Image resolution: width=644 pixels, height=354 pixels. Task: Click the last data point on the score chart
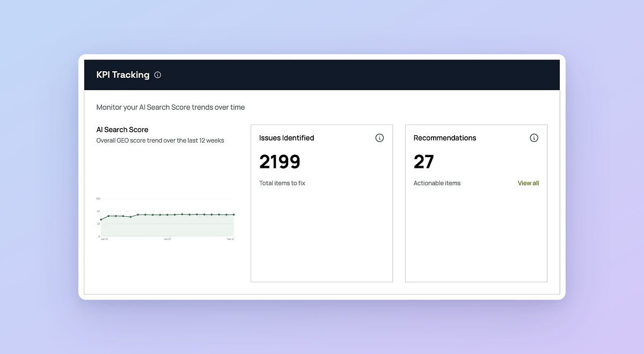233,215
